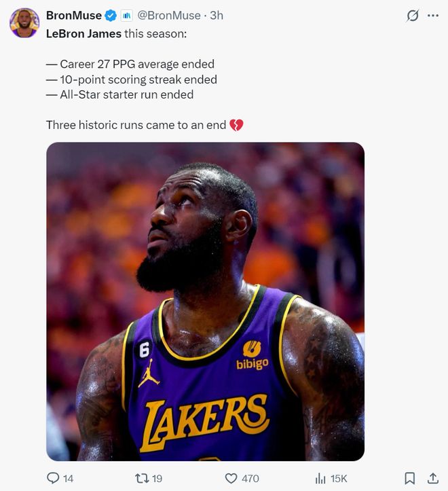Open the repost arrows menu
Viewport: 448px width, 491px height.
pos(143,478)
